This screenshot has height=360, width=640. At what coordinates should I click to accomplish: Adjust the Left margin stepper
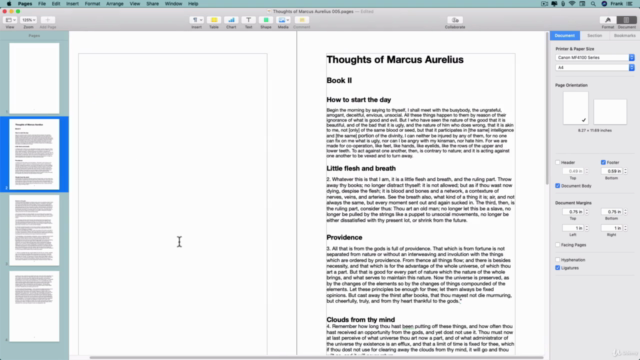pos(587,228)
